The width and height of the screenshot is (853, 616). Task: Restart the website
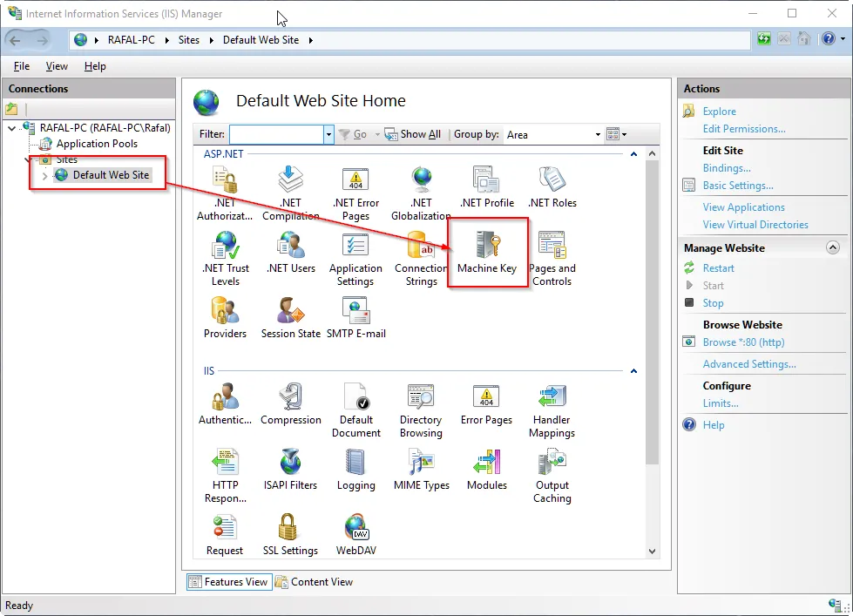(x=718, y=268)
